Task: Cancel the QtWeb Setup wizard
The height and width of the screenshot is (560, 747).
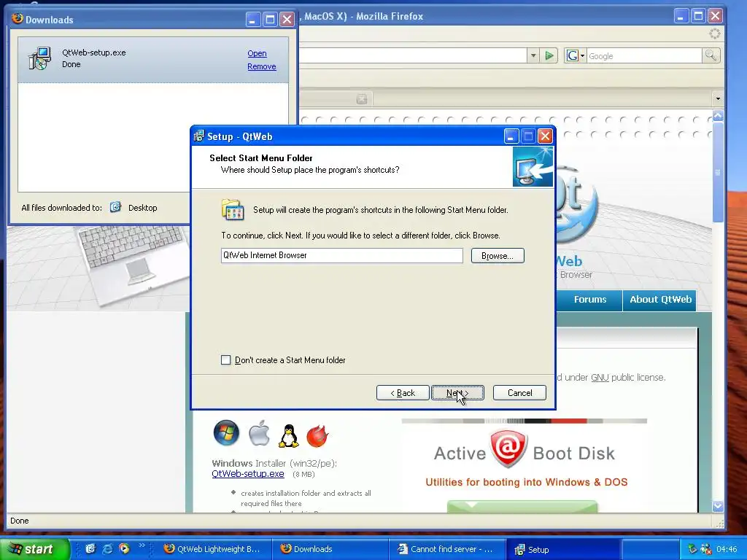Action: tap(519, 393)
